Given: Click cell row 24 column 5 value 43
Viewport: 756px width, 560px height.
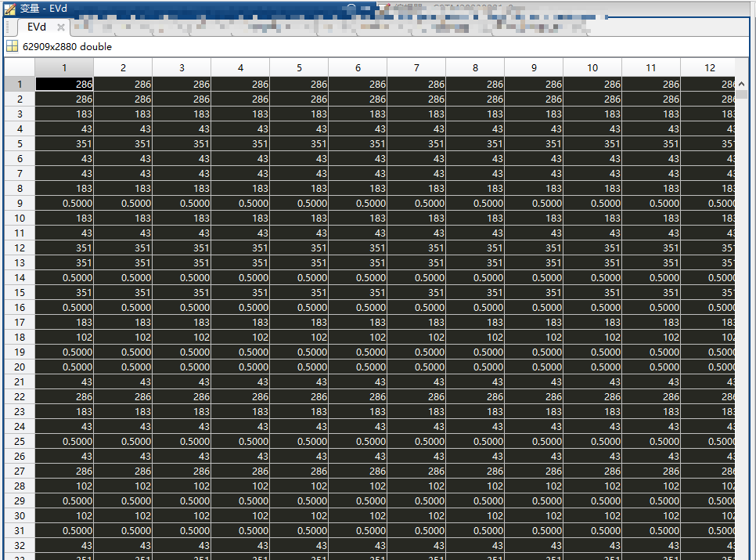Looking at the screenshot, I should point(299,426).
